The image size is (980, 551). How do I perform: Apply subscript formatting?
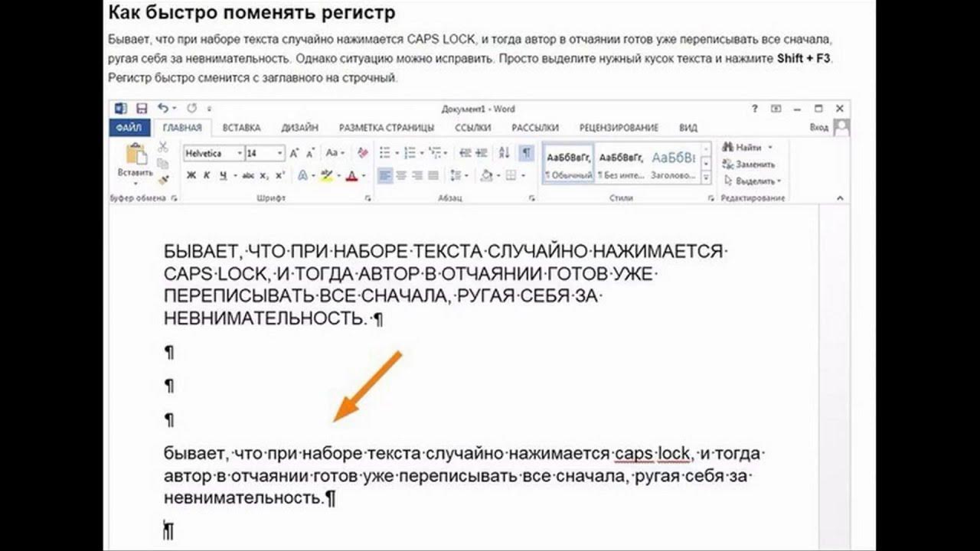point(264,176)
